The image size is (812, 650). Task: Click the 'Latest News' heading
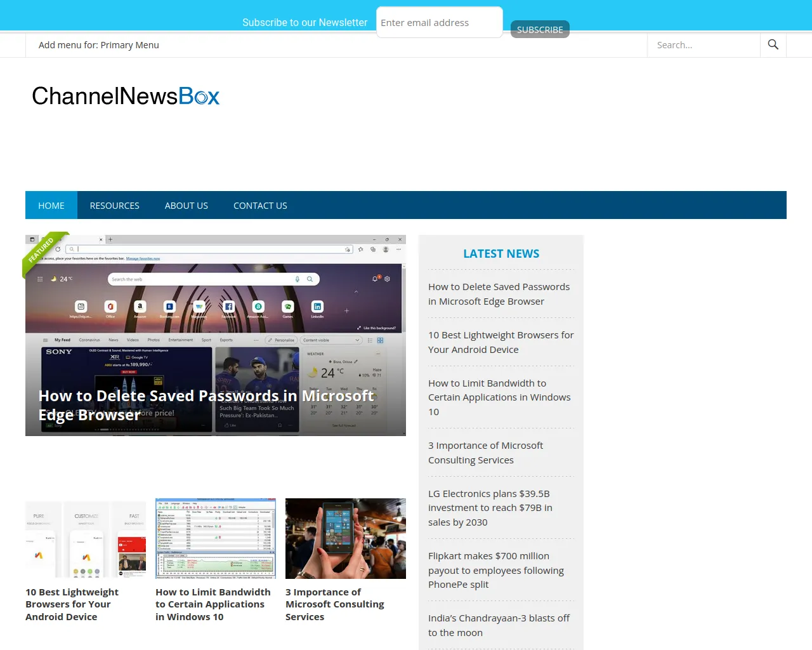pos(501,254)
